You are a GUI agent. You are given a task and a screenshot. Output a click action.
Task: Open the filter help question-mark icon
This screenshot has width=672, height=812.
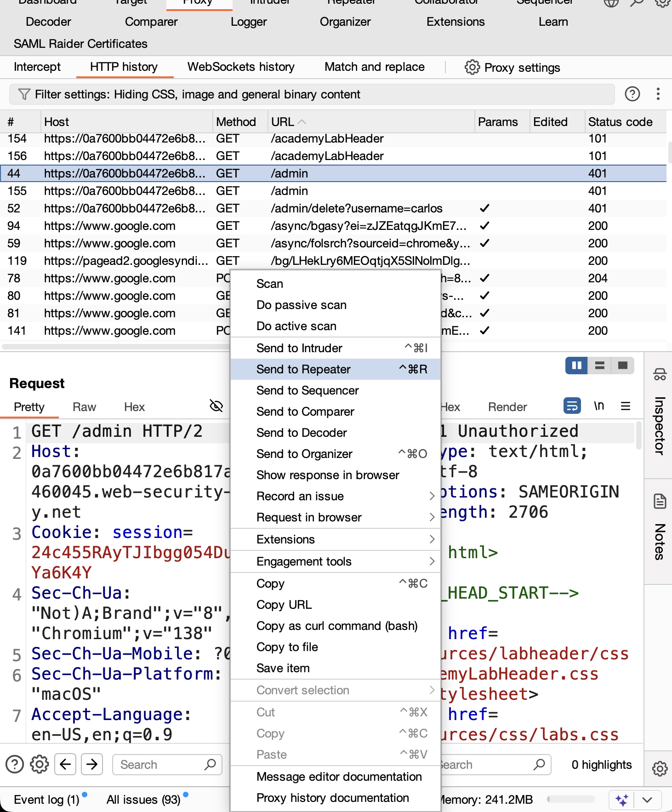[x=632, y=94]
